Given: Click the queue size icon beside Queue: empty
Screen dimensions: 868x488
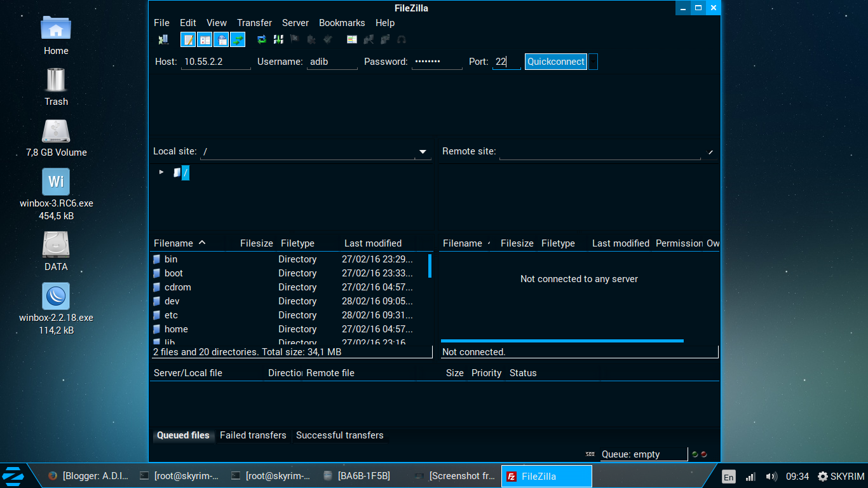Looking at the screenshot, I should pos(590,454).
